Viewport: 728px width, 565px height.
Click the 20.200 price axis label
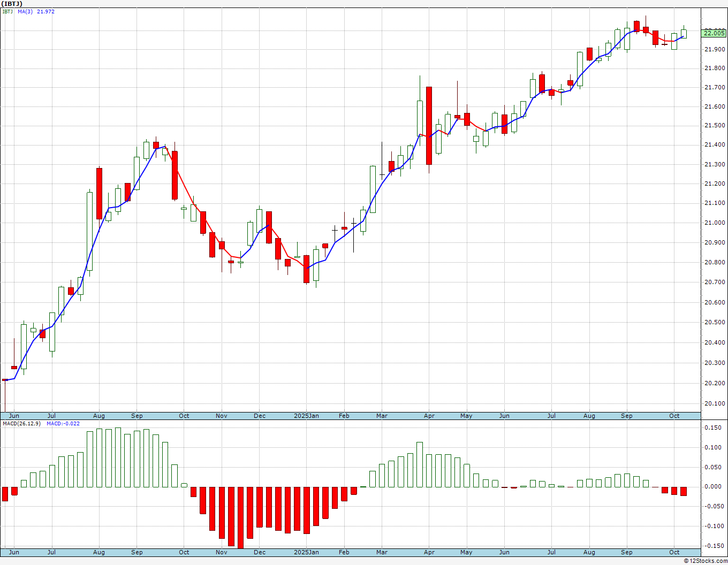click(x=715, y=383)
